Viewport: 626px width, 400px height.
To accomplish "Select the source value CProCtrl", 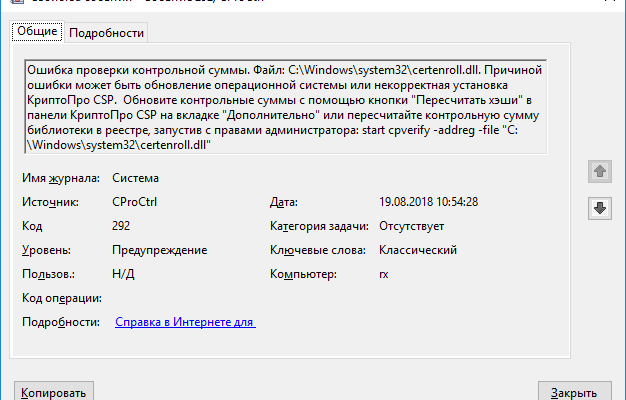I will [x=135, y=202].
